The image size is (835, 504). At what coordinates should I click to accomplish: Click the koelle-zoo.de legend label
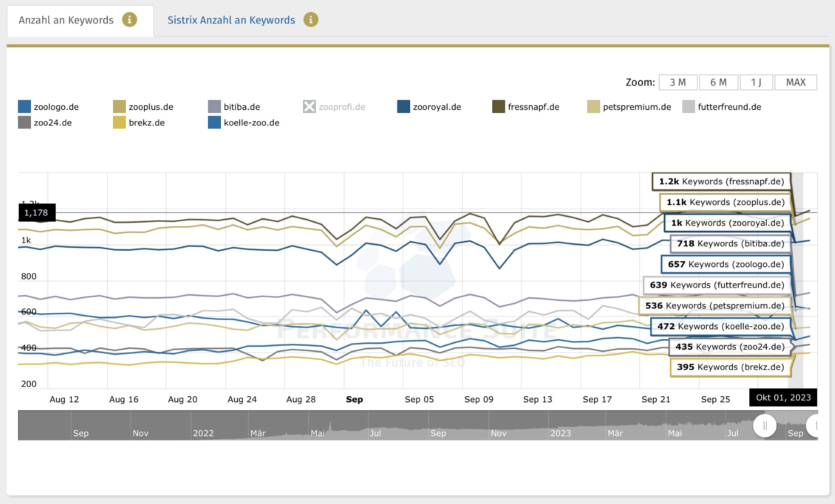(x=251, y=123)
